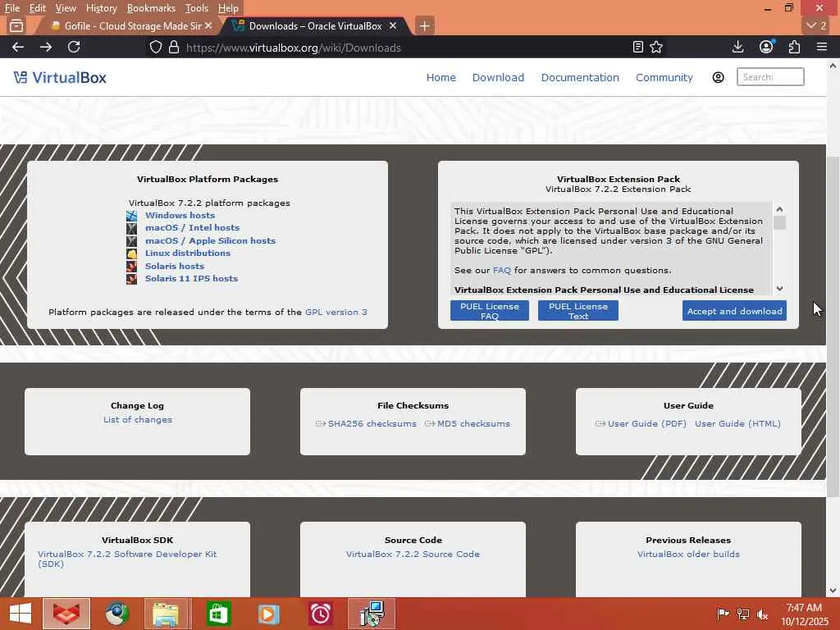Open the FAQ link in license text

pyautogui.click(x=501, y=271)
